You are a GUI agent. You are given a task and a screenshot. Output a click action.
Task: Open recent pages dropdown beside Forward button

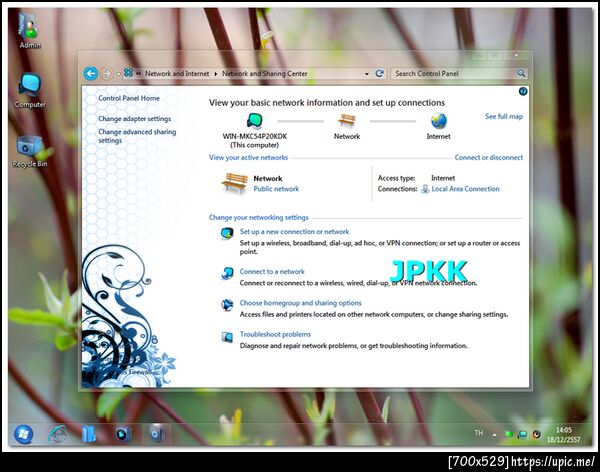pos(118,73)
